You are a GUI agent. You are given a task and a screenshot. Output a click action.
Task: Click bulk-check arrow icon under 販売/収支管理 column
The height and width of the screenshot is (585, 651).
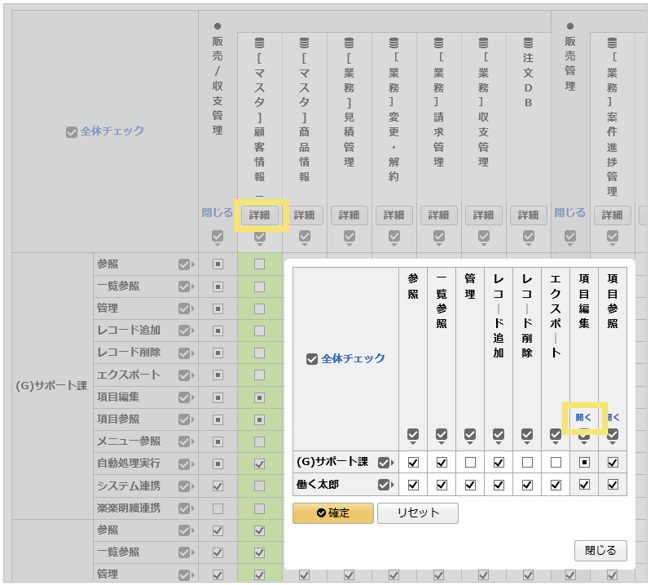(x=218, y=238)
